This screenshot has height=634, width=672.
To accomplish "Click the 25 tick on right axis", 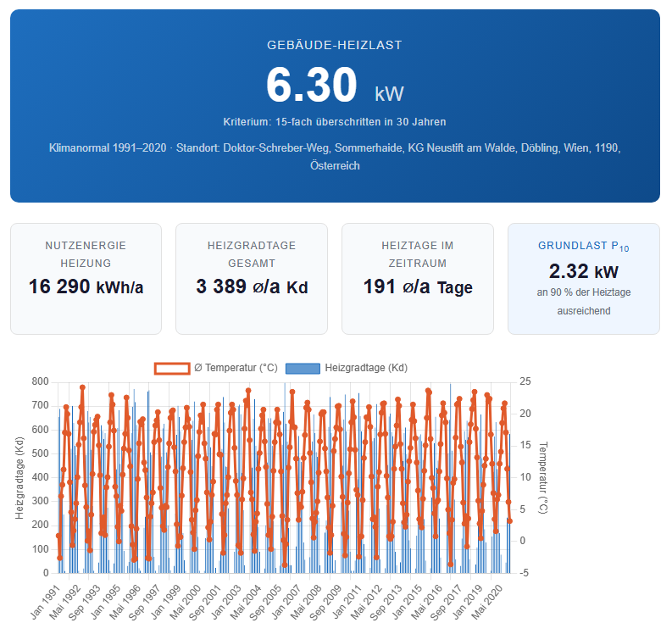I will [525, 381].
